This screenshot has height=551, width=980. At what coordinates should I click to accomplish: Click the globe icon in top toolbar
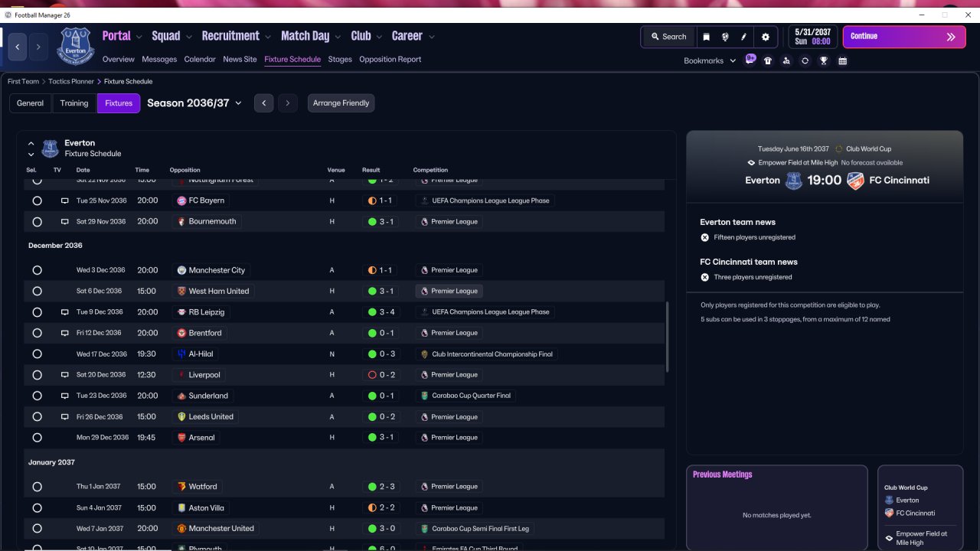(x=725, y=37)
